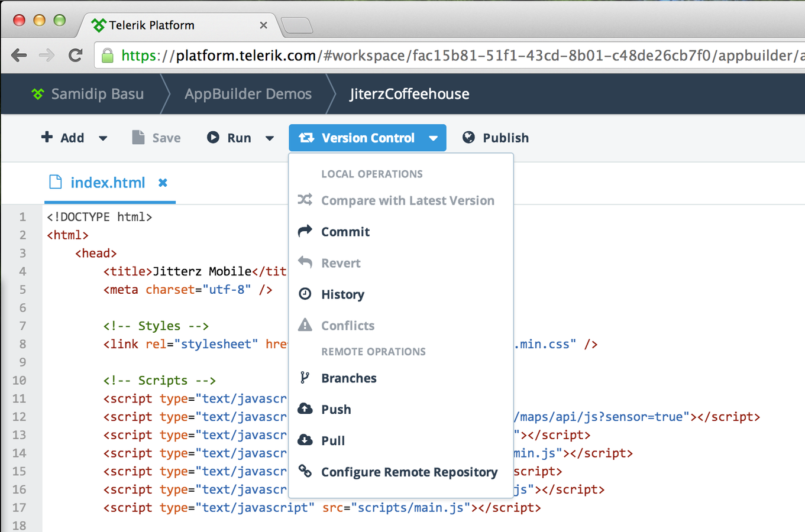Click the "<head>" tag in code
Viewport: 805px width, 532px height.
pos(96,253)
